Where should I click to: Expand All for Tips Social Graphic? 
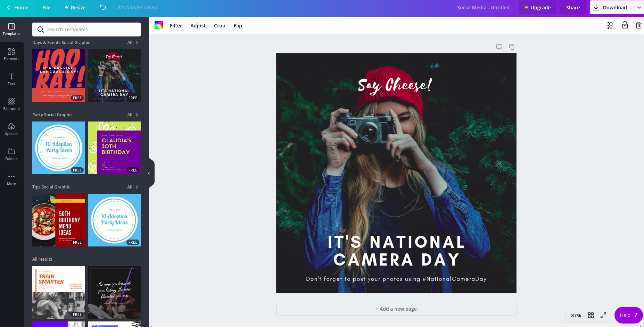pyautogui.click(x=133, y=187)
